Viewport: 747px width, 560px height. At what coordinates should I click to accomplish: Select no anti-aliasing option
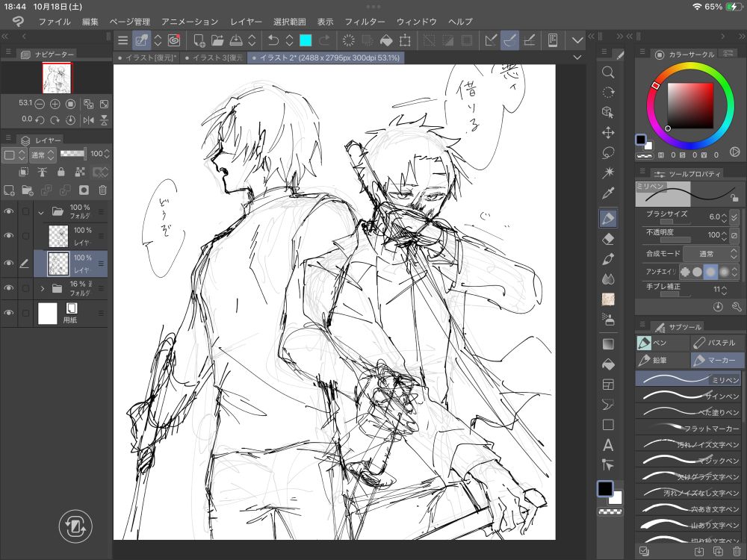pos(685,272)
